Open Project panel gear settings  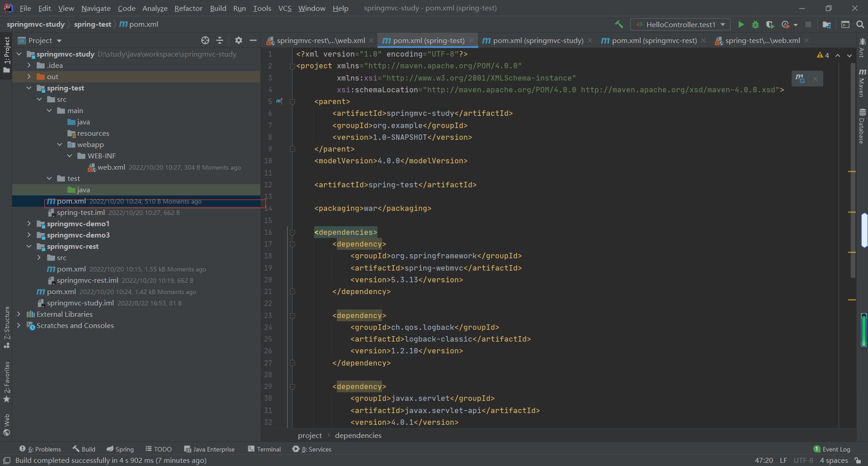coord(239,41)
